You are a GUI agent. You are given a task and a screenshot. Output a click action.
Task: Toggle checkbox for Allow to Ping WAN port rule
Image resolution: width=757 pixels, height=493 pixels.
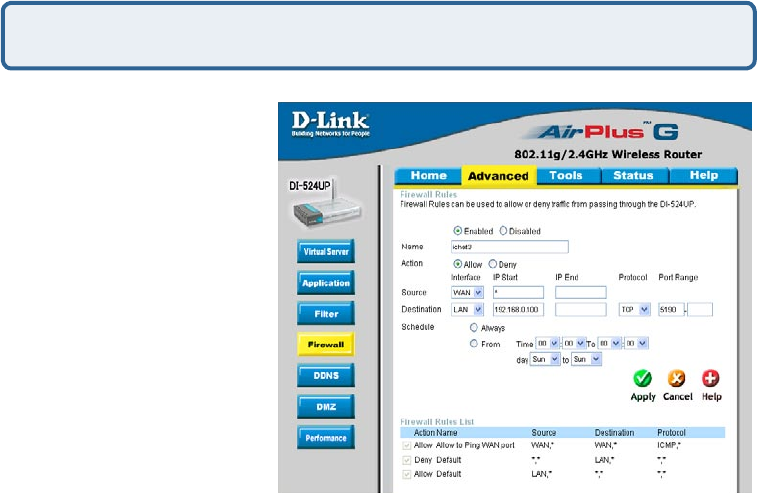click(x=407, y=445)
